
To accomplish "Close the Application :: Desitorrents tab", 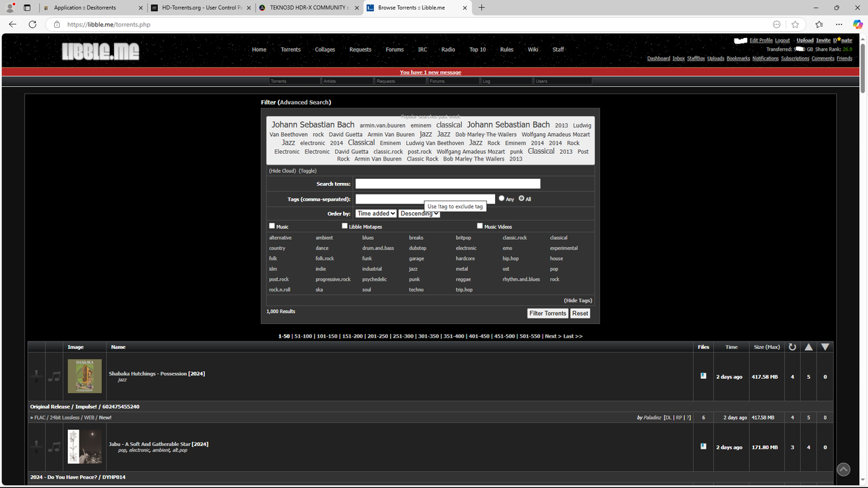I will click(140, 8).
